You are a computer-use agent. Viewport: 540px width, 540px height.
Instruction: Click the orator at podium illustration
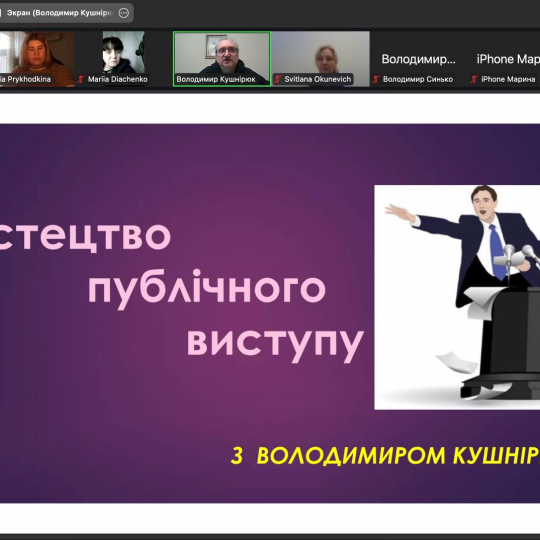(457, 297)
